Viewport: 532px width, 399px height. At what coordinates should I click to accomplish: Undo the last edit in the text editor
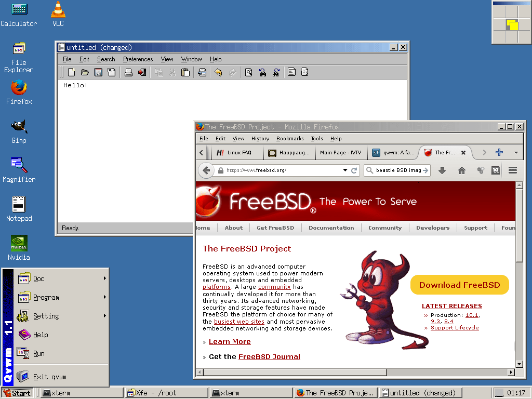click(219, 72)
